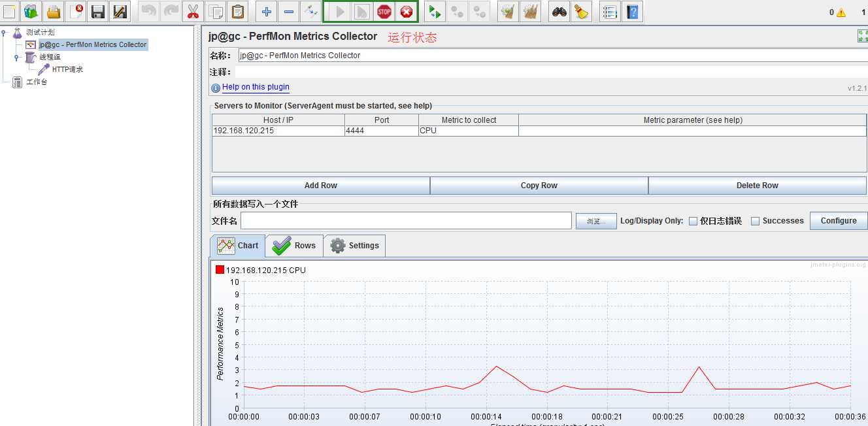Image resolution: width=868 pixels, height=426 pixels.
Task: Click the 名称 name field
Action: pos(553,56)
